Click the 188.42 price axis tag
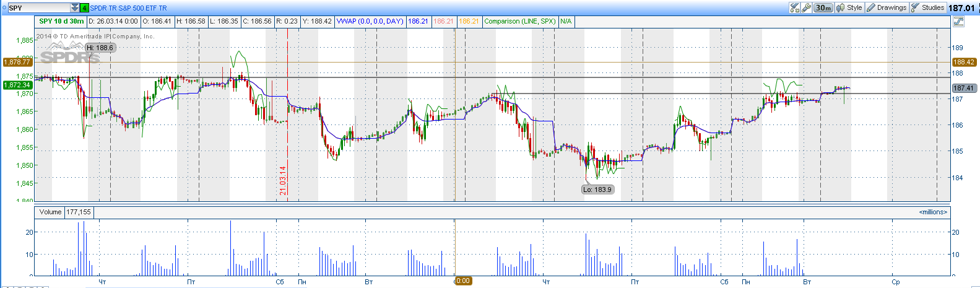This screenshot has width=980, height=288. click(x=964, y=62)
